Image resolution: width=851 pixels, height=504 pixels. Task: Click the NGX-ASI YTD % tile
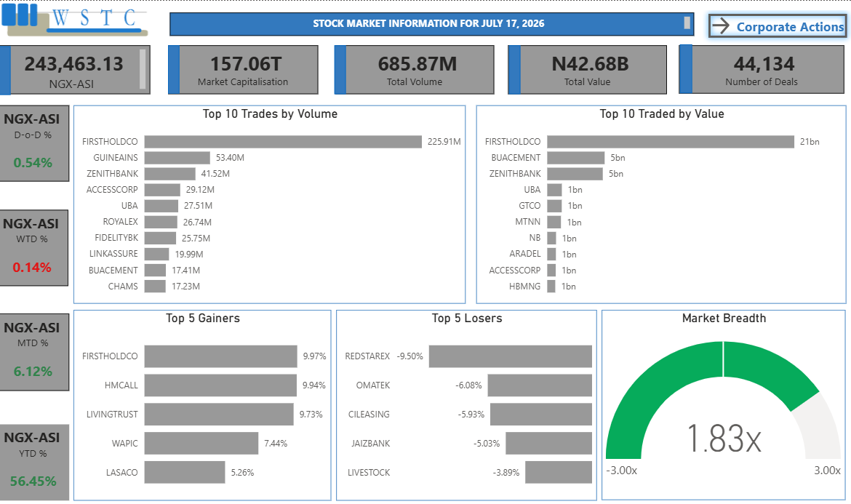(34, 463)
